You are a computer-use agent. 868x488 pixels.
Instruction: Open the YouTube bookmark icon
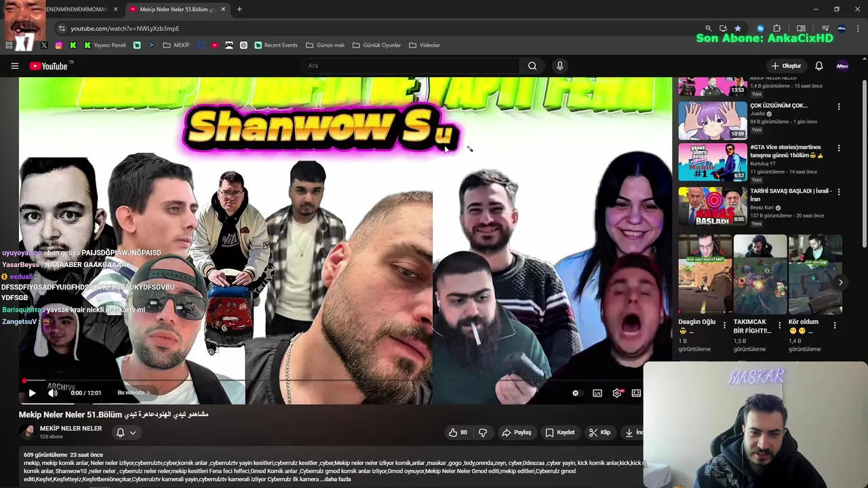click(x=215, y=45)
